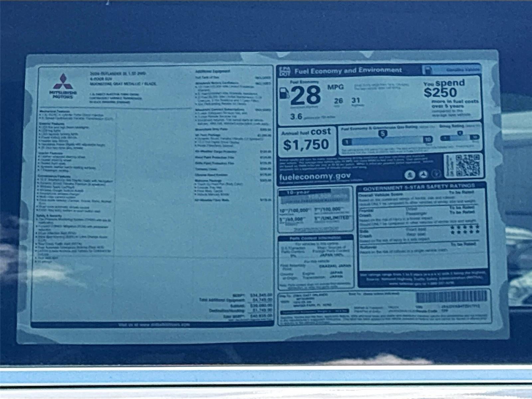Click the Visit us website line at the bottom
Screen dimensions: 532x399
pos(154,325)
